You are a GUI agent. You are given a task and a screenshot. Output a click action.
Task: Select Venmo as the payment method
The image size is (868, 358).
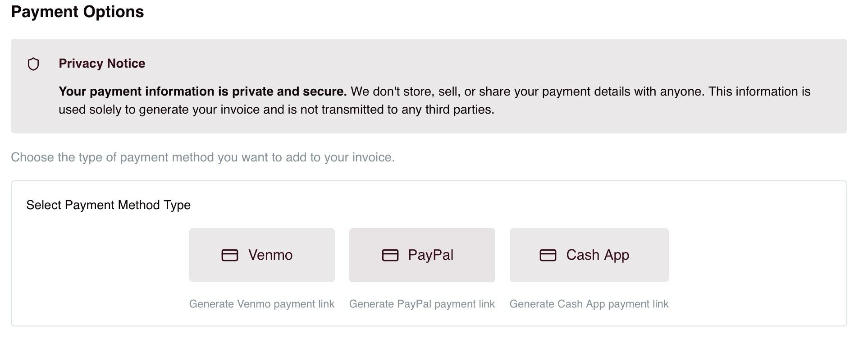point(262,255)
